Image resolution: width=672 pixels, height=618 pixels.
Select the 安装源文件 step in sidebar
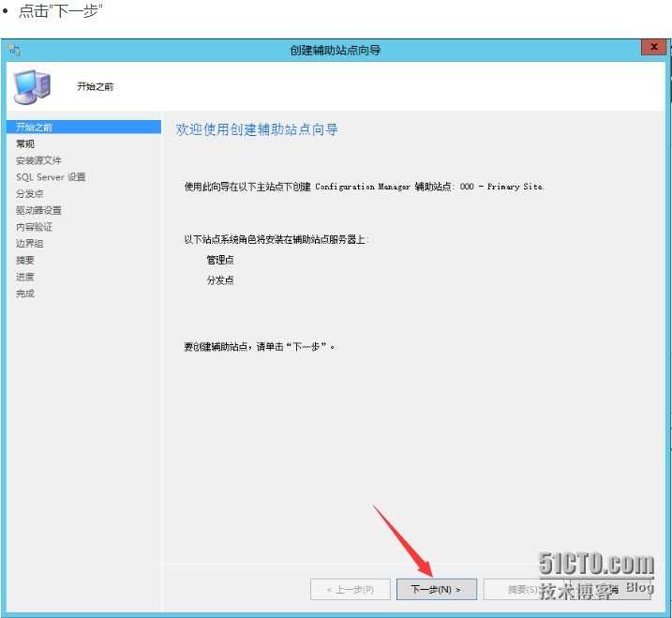pyautogui.click(x=38, y=160)
